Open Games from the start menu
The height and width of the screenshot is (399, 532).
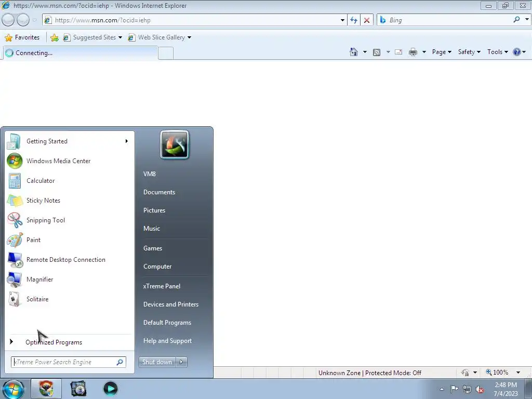tap(153, 248)
